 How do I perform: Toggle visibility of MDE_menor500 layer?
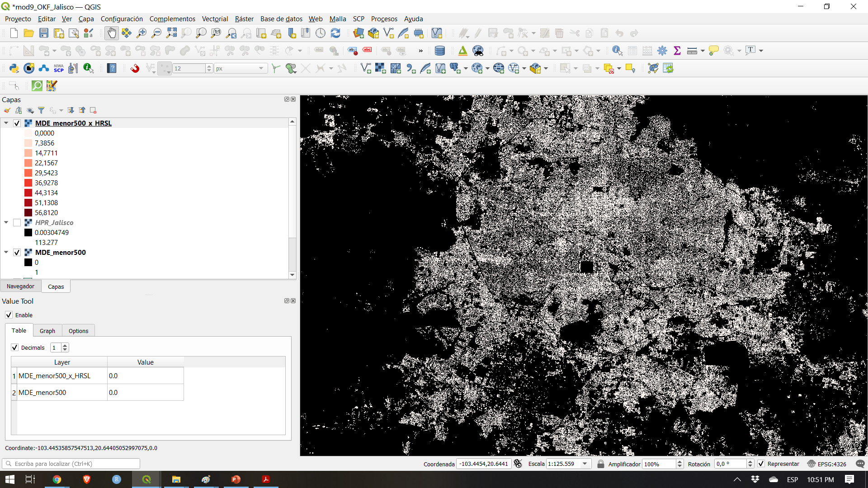click(17, 252)
